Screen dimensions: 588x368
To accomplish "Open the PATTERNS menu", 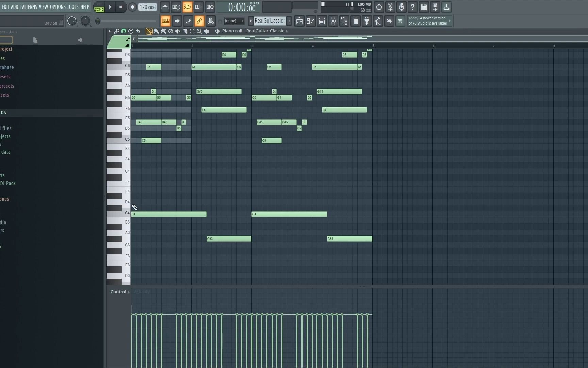I will click(x=29, y=7).
